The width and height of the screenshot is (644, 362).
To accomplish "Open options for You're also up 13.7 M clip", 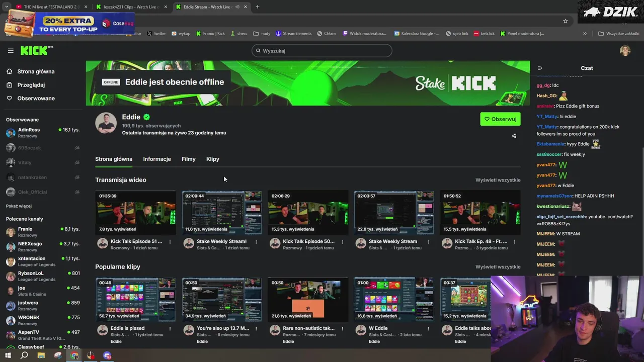I will tap(256, 329).
